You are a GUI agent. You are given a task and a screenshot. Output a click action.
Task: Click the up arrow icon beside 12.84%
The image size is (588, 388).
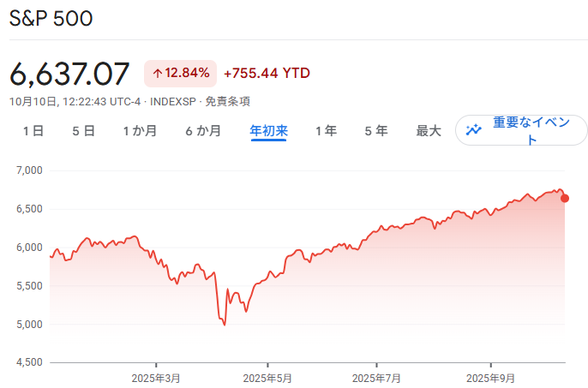coord(157,74)
